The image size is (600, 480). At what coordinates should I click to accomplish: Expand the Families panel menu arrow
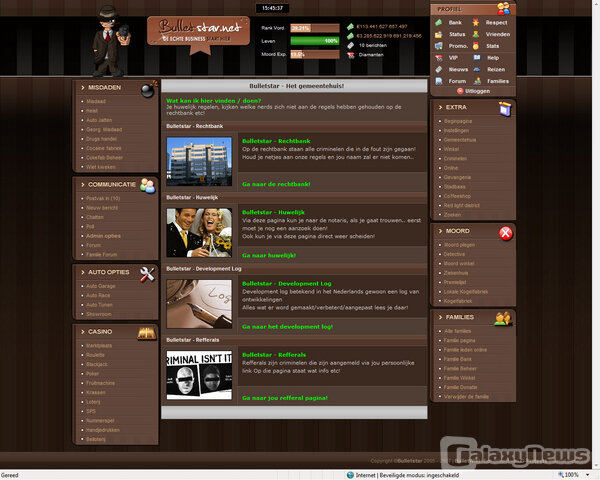tap(440, 317)
